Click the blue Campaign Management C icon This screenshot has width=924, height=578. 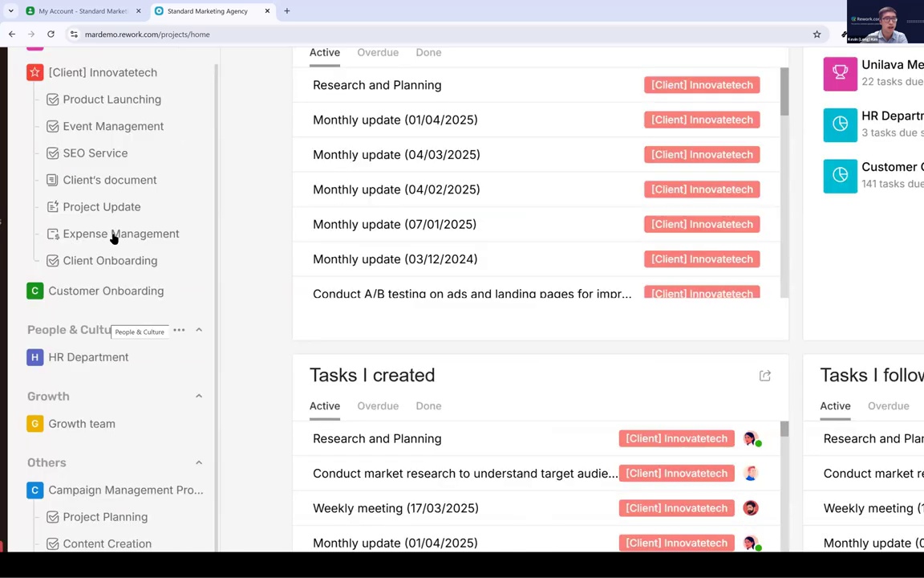click(34, 490)
